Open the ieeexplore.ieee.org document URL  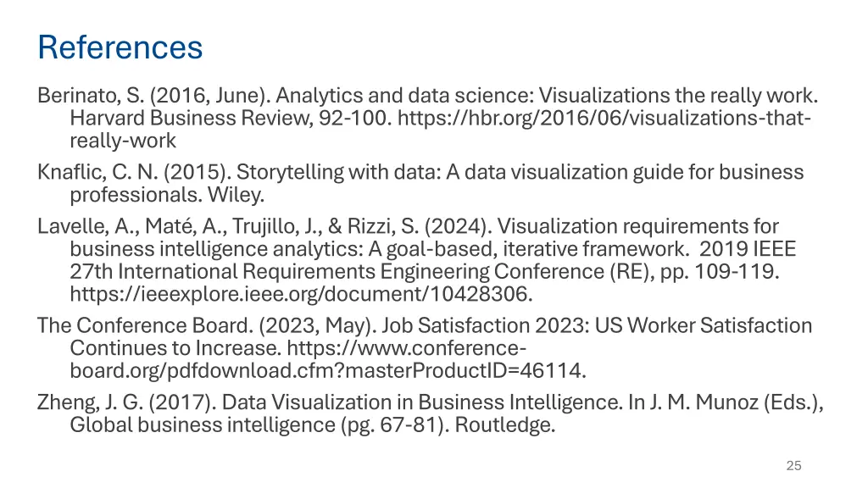(301, 294)
